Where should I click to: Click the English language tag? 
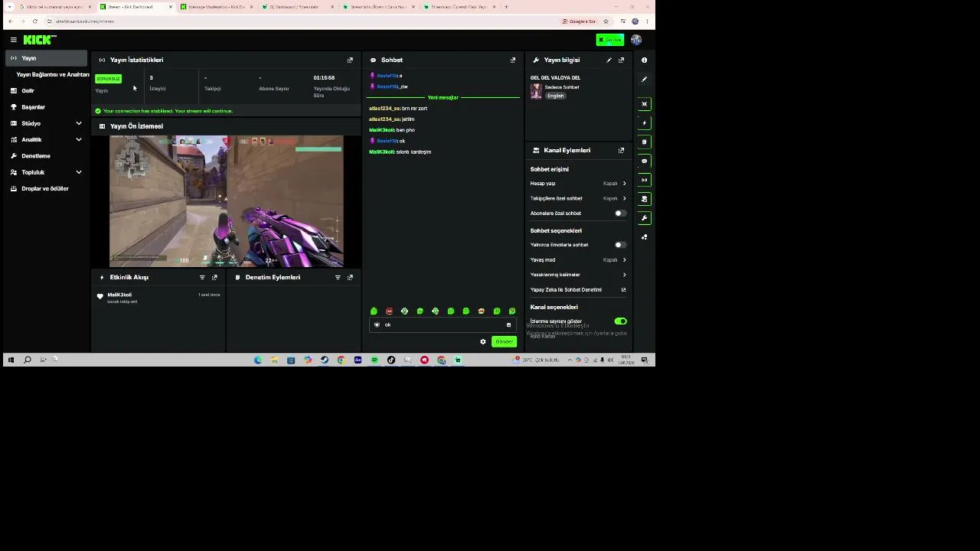coord(555,96)
